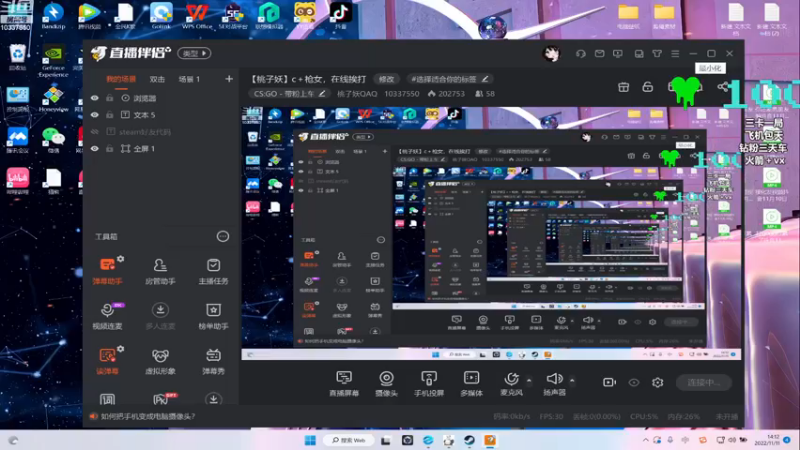Open the CS:GO category selector pill
Image resolution: width=800 pixels, height=450 pixels.
pos(289,94)
